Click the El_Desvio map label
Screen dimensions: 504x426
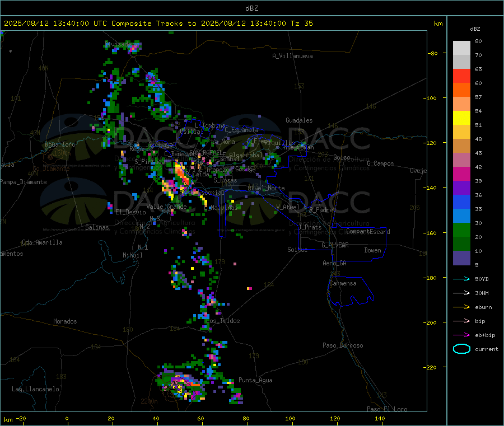click(x=130, y=212)
